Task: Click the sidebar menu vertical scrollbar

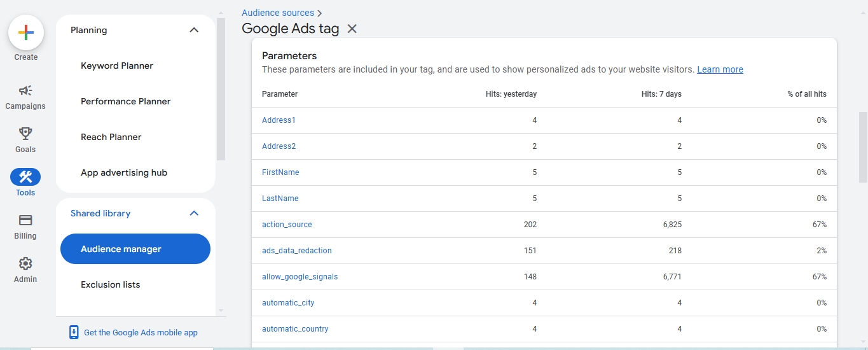Action: 221,89
